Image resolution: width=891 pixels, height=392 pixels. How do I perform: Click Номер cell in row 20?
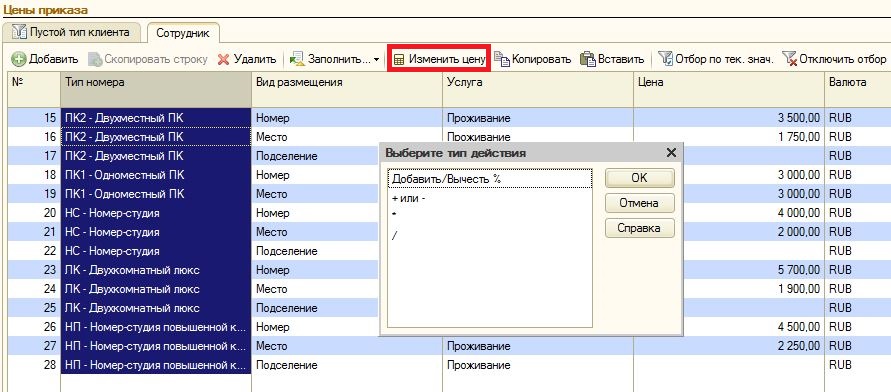(315, 213)
